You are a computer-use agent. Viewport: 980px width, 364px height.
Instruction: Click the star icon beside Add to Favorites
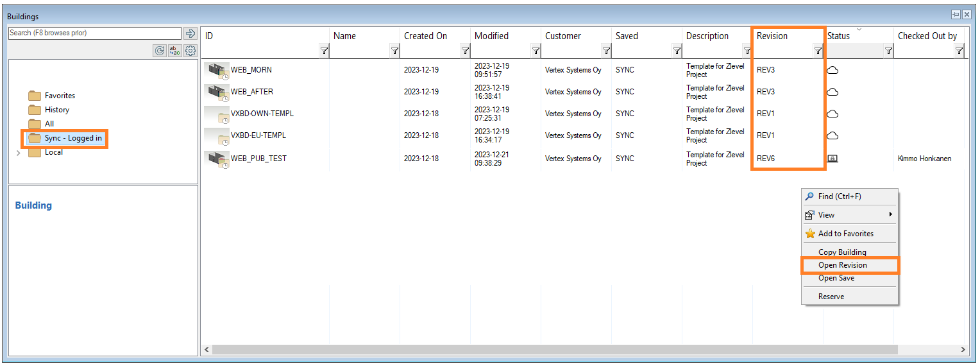pos(810,234)
